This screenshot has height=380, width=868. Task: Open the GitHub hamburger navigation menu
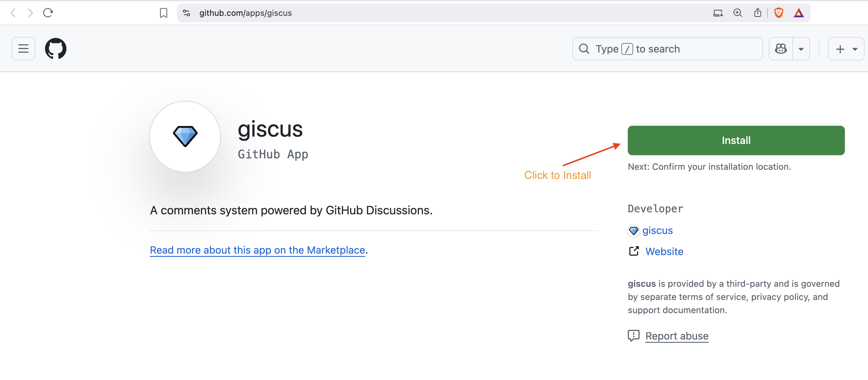click(x=23, y=49)
